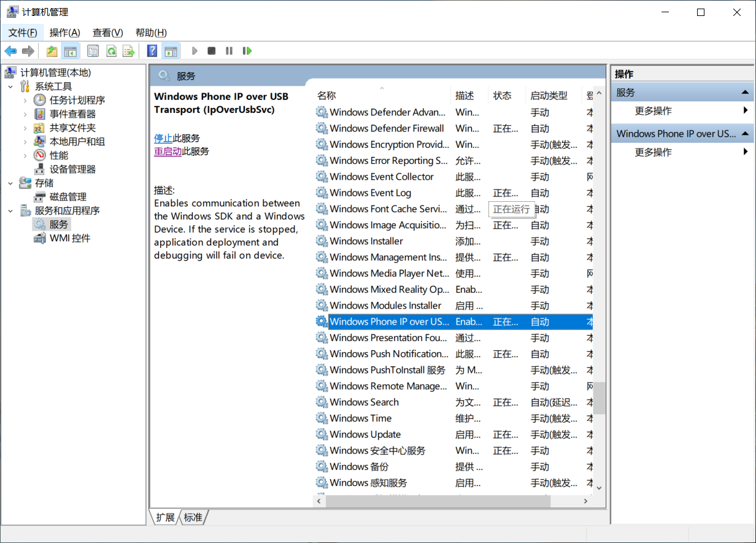Click the Restart service toolbar icon

coord(247,51)
